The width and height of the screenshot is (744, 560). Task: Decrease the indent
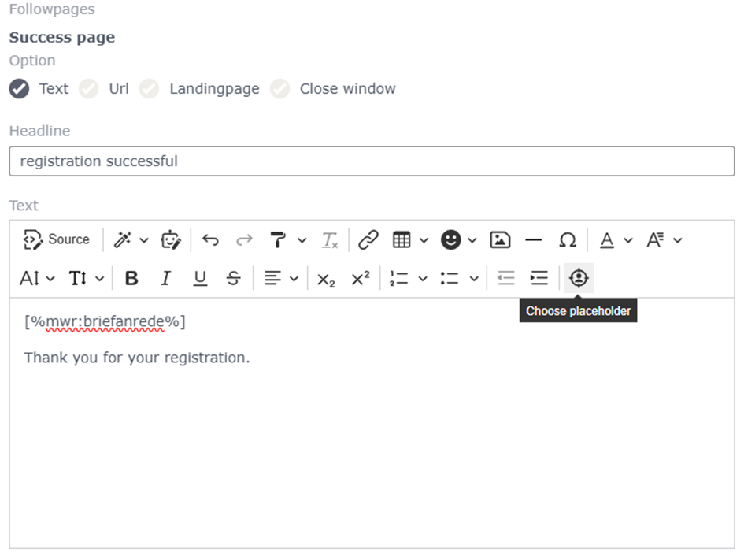pyautogui.click(x=505, y=278)
